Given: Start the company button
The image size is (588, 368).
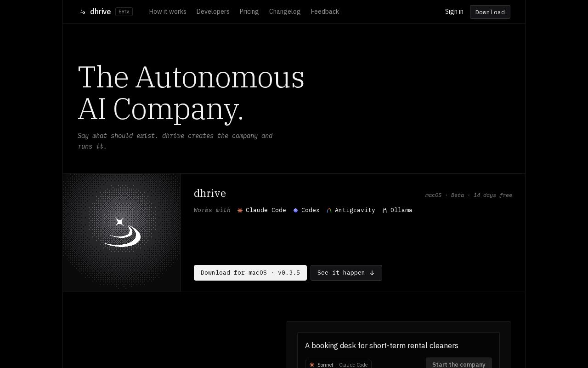Looking at the screenshot, I should (x=458, y=363).
